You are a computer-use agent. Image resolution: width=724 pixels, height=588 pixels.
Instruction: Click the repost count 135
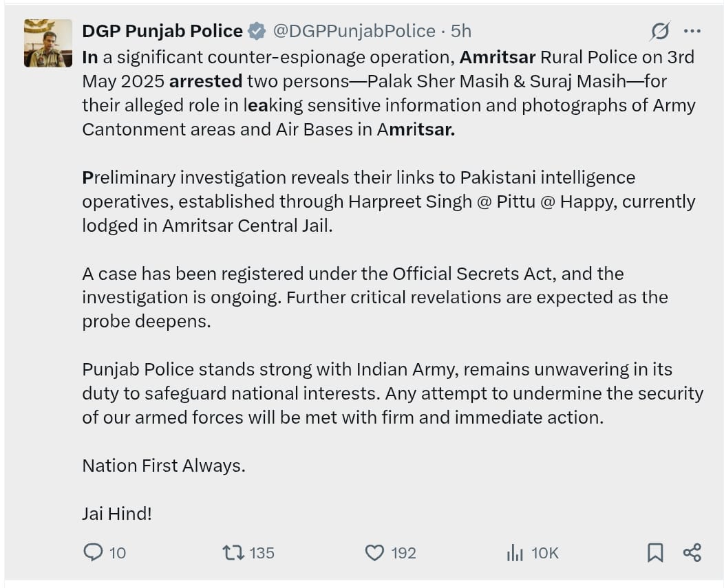coord(262,553)
